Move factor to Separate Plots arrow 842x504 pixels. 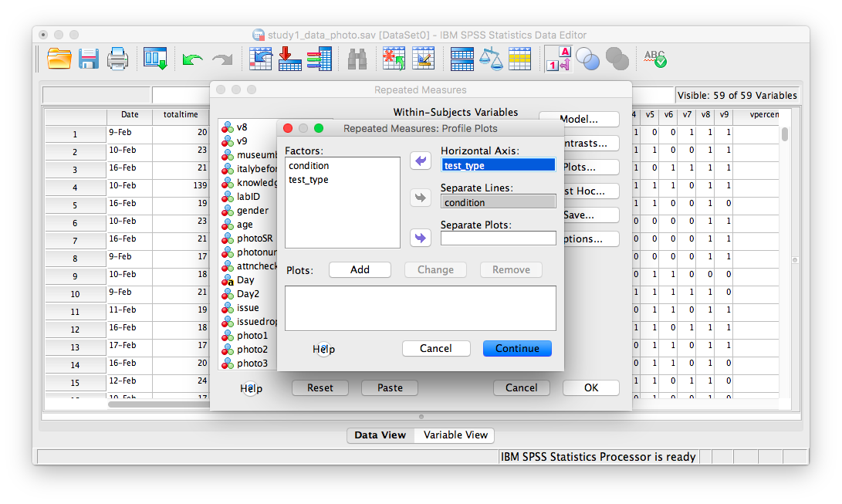coord(421,238)
